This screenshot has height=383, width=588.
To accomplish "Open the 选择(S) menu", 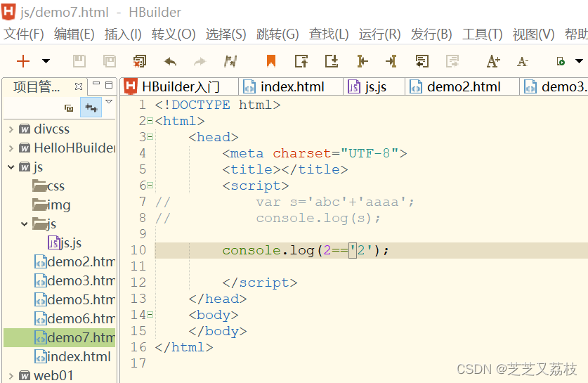I will point(226,34).
